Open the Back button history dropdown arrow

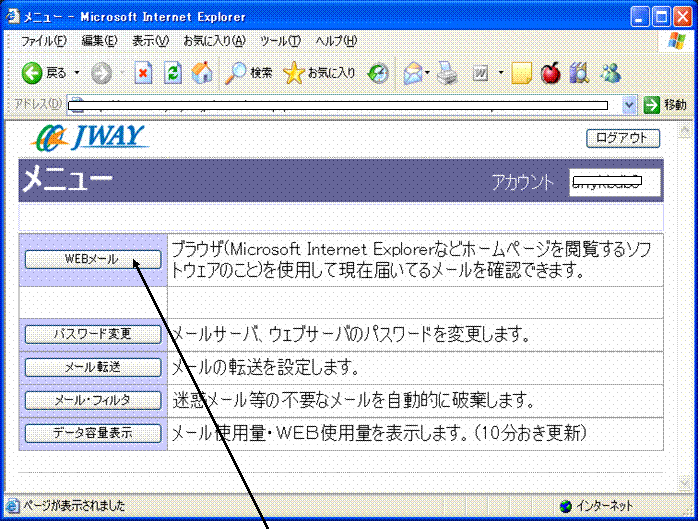[76, 73]
